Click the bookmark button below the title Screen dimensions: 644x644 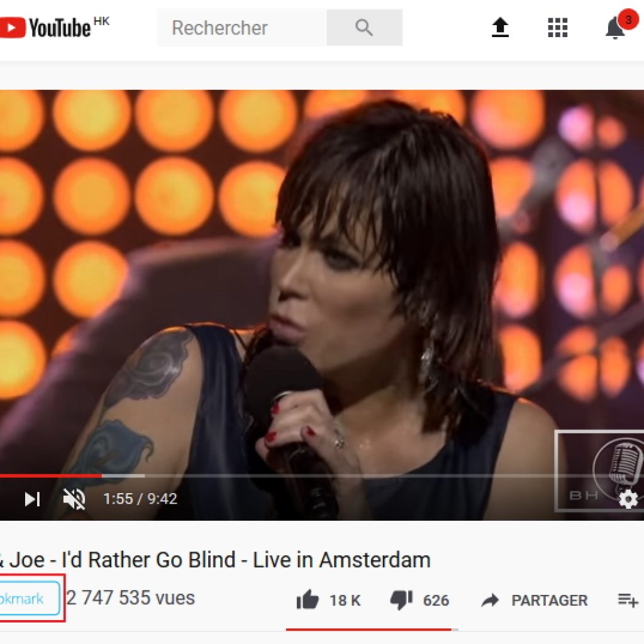[30, 599]
